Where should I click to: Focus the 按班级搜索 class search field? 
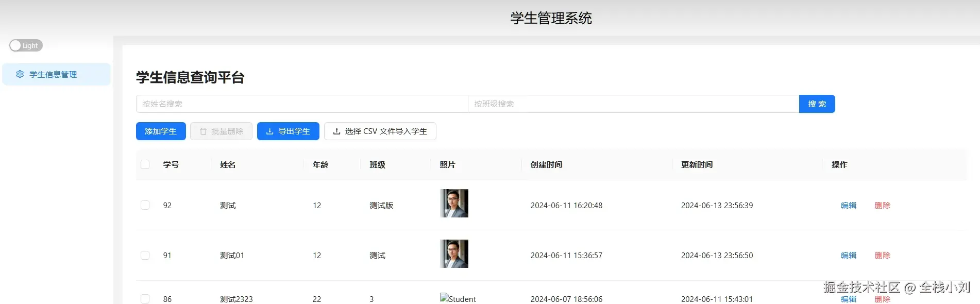point(633,104)
